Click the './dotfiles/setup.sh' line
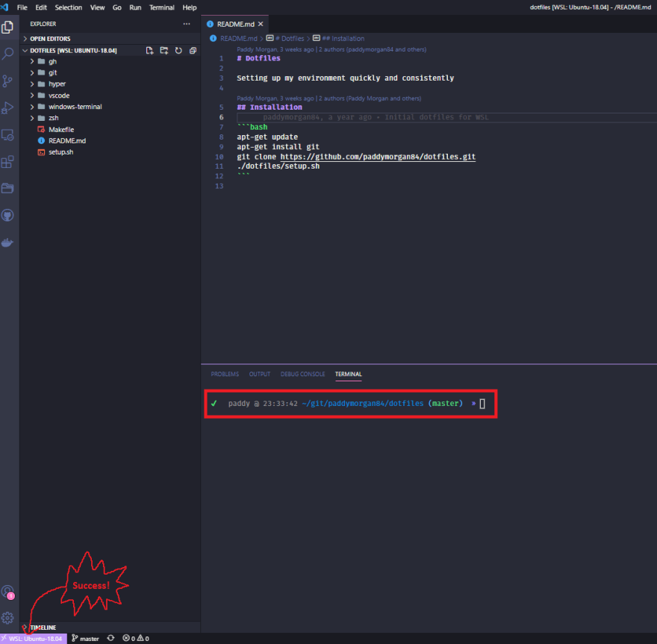The image size is (657, 644). tap(278, 166)
